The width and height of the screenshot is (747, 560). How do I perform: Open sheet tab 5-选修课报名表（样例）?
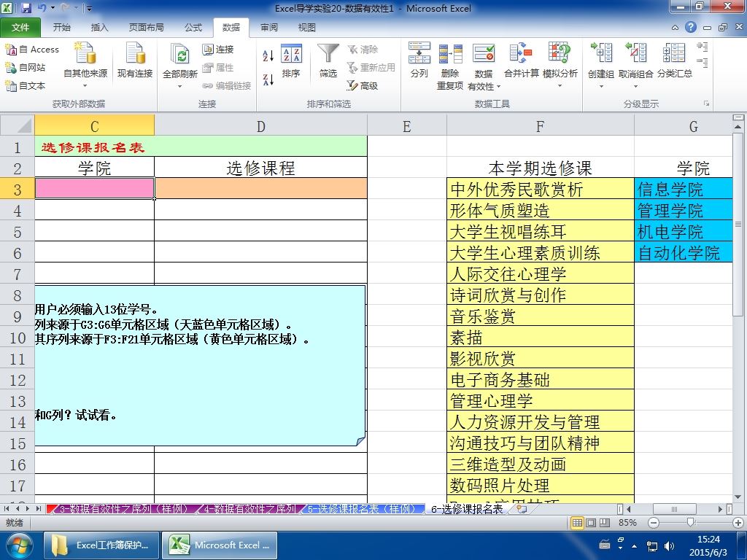(x=362, y=509)
